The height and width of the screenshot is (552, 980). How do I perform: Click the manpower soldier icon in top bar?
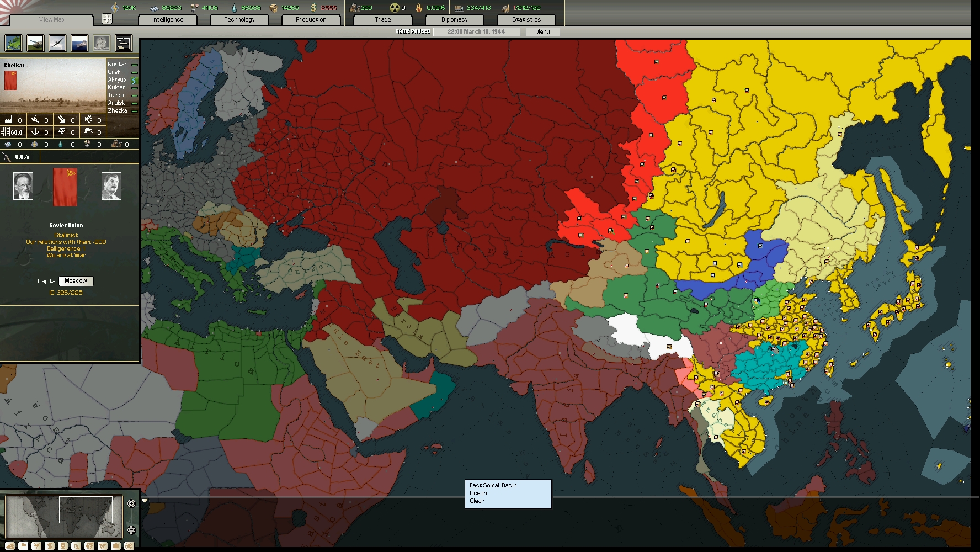tap(355, 8)
